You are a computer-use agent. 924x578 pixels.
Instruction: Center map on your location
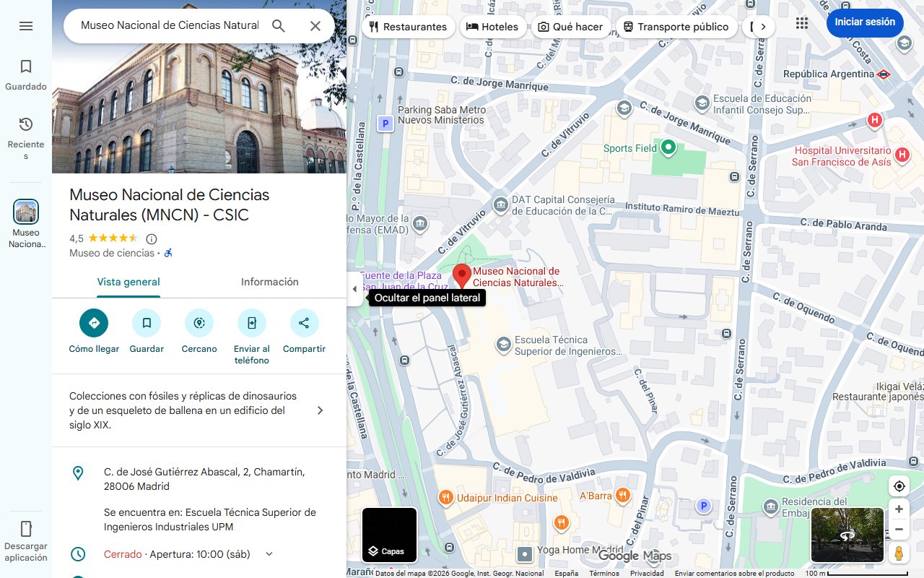click(x=899, y=486)
